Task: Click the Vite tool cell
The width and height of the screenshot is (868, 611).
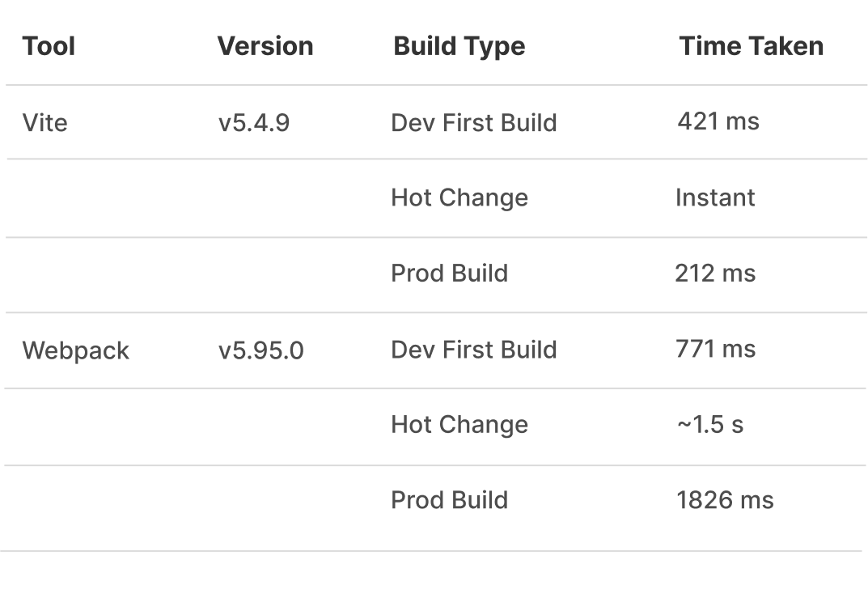Action: 45,123
